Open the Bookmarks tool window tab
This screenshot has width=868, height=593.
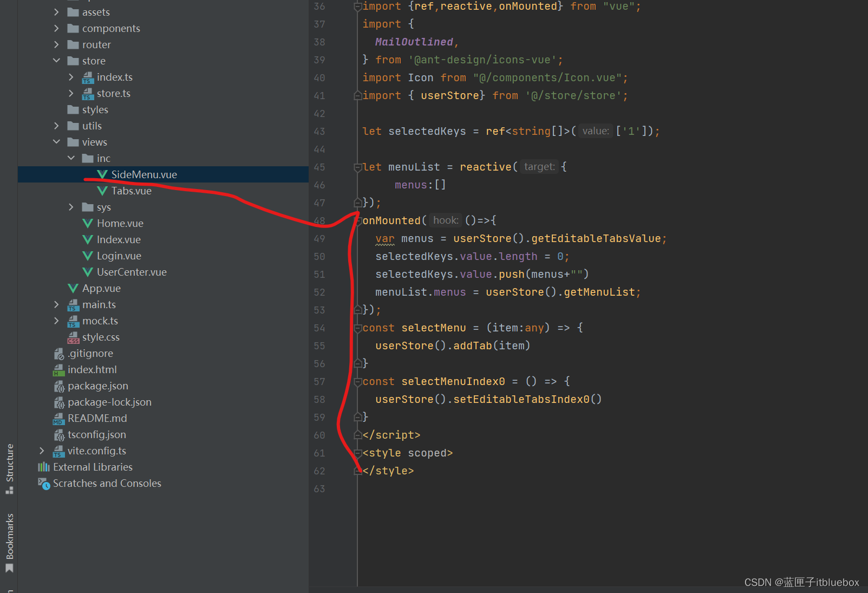point(9,543)
